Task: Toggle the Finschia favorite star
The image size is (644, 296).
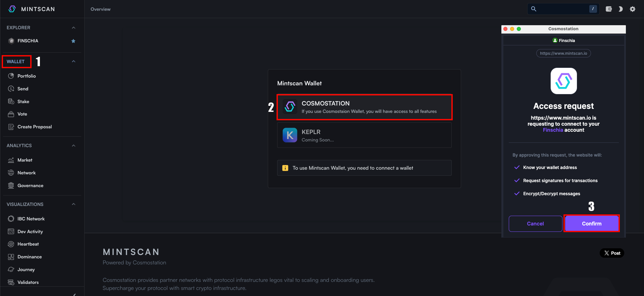Action: [x=73, y=41]
